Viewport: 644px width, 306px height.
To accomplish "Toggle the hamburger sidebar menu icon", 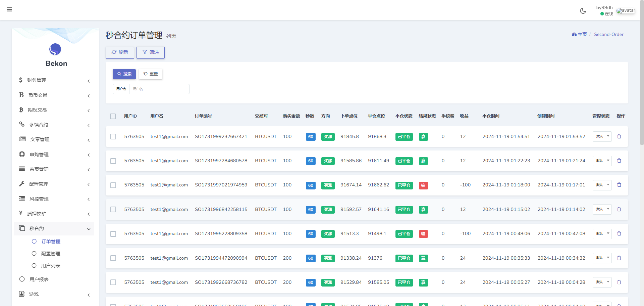I will coord(9,9).
